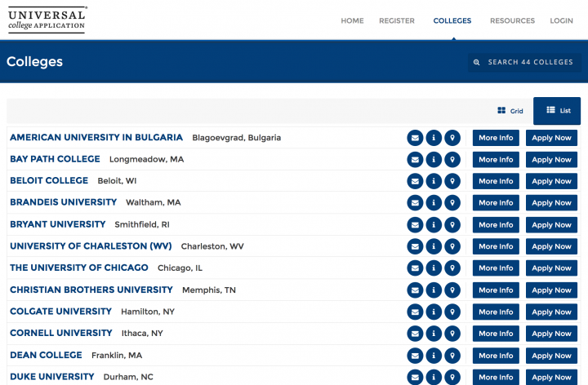This screenshot has width=588, height=385.
Task: Open the Colleges navigation menu item
Action: pos(452,21)
